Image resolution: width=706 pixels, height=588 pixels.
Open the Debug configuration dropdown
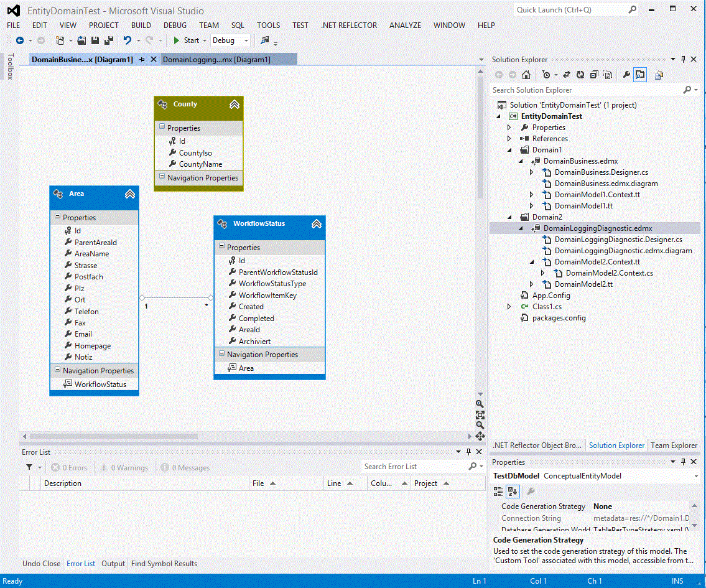point(246,40)
